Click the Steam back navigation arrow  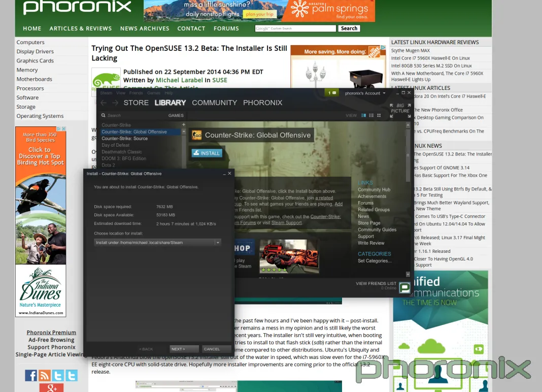pyautogui.click(x=104, y=103)
